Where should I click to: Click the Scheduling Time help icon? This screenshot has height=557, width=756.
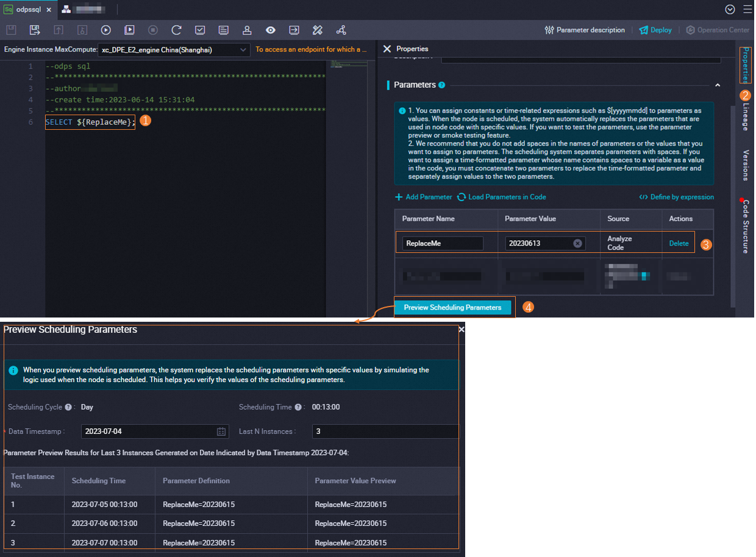(x=298, y=407)
